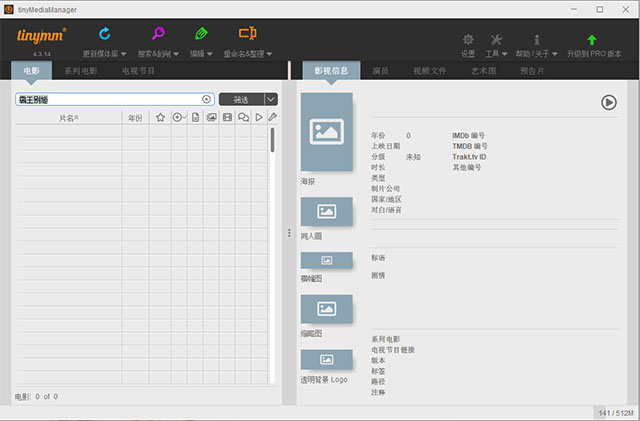The height and width of the screenshot is (421, 640).
Task: Switch to the 电影 movies tab
Action: click(31, 71)
